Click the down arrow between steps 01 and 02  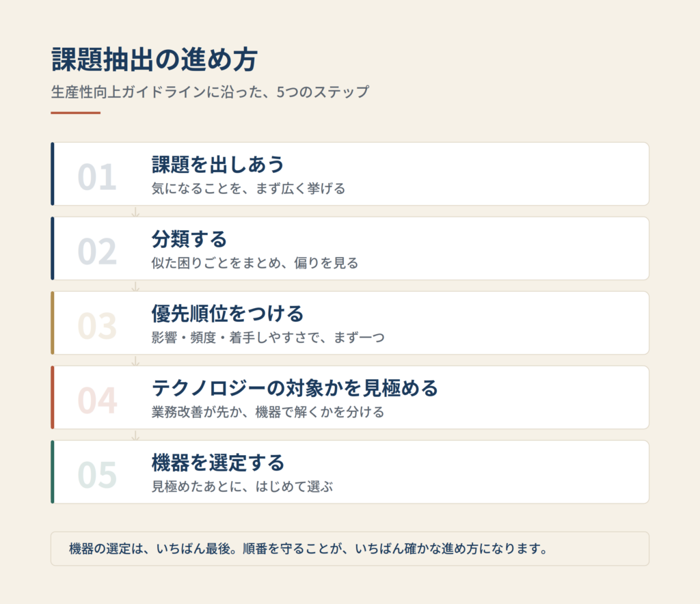pyautogui.click(x=135, y=211)
